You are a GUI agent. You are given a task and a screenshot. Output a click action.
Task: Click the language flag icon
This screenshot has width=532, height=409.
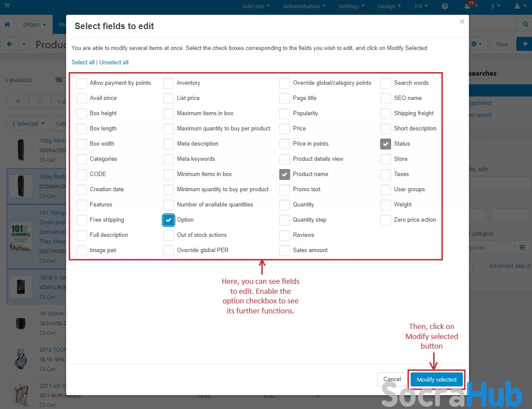pos(59,80)
